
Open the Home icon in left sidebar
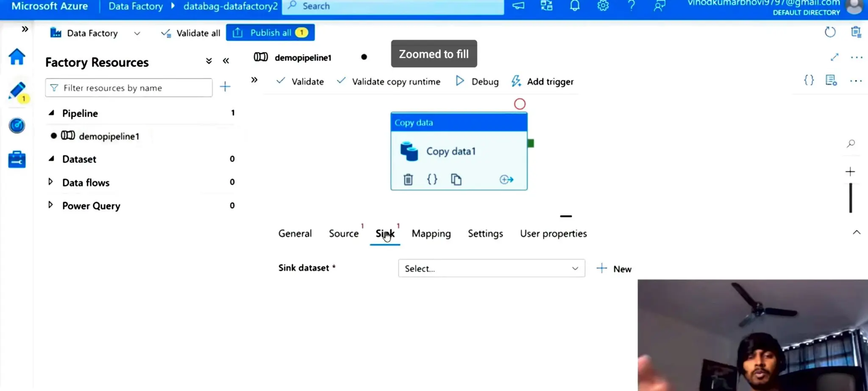click(x=17, y=57)
